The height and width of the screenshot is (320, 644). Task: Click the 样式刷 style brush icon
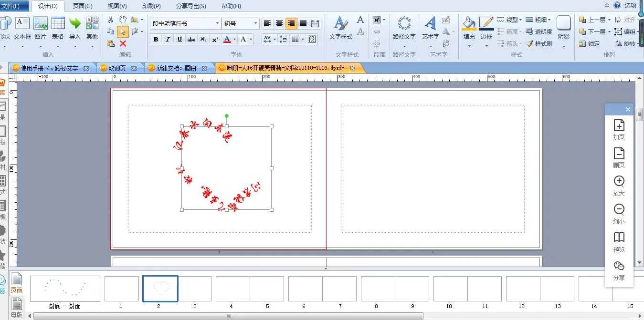pos(539,43)
